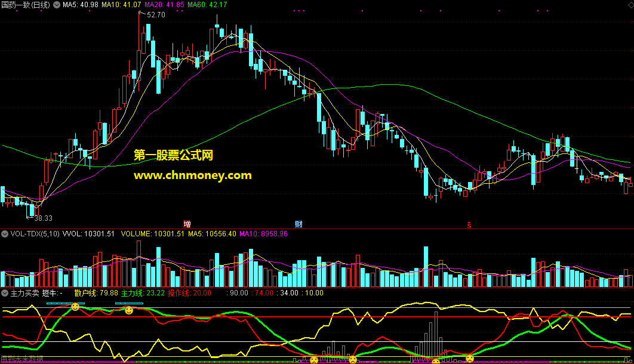Click the leftmost smiley-face buy signal

click(75, 307)
